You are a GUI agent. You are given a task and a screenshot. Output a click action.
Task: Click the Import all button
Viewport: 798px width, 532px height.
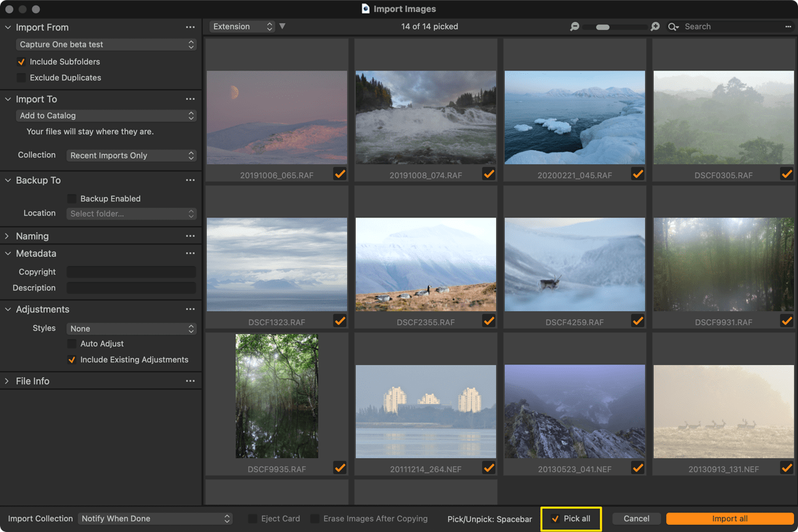(x=730, y=519)
